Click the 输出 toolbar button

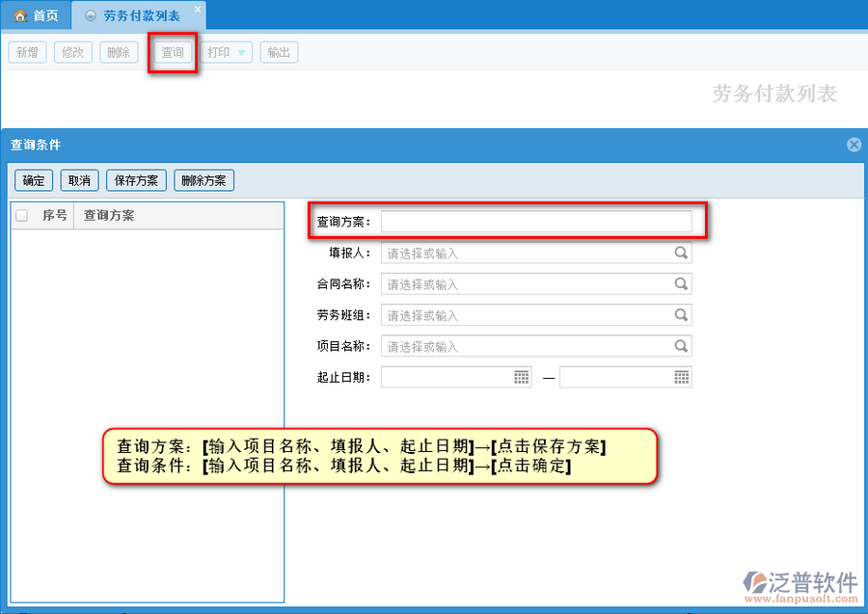279,52
